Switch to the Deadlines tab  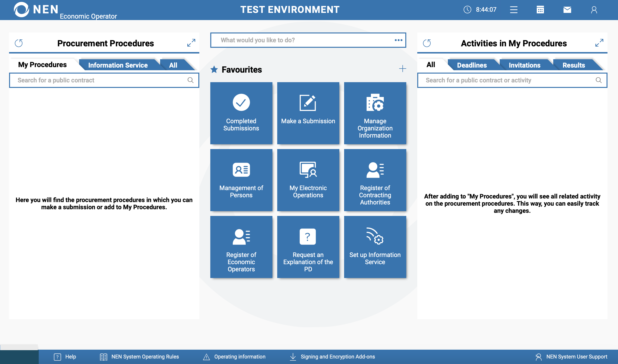(472, 65)
